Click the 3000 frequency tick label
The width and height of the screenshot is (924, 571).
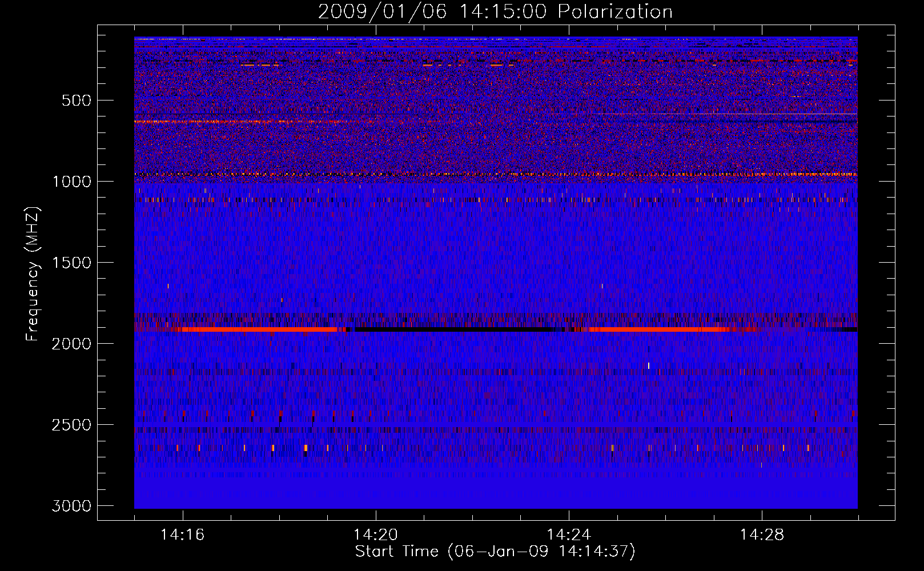(72, 506)
